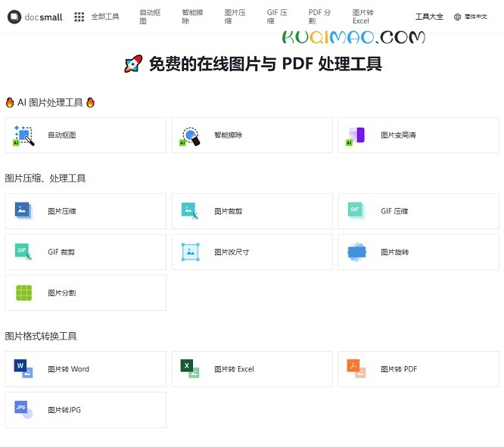Open 全部工具 menu in header

(105, 17)
